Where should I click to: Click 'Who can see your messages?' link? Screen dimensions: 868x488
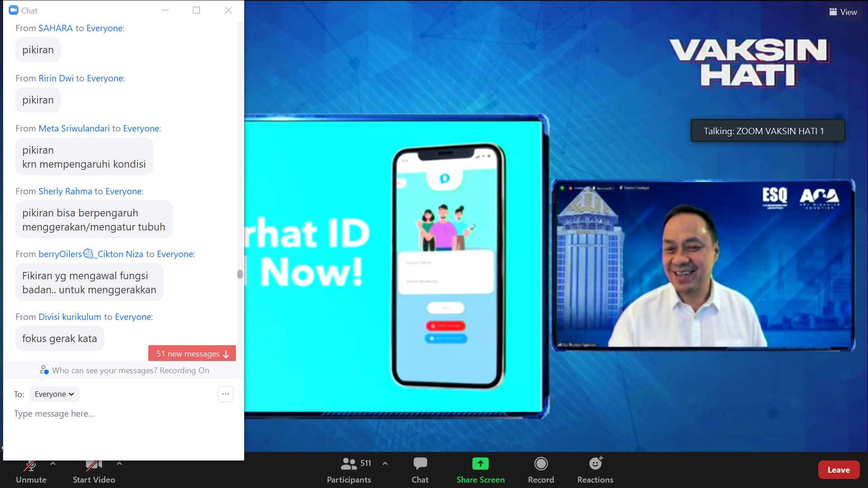point(105,371)
